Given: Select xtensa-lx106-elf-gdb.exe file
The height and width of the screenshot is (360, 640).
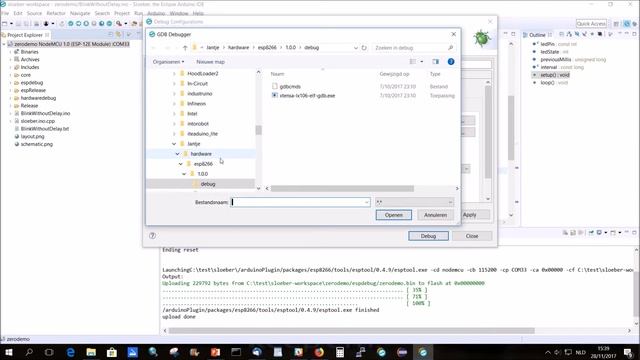Looking at the screenshot, I should point(307,96).
